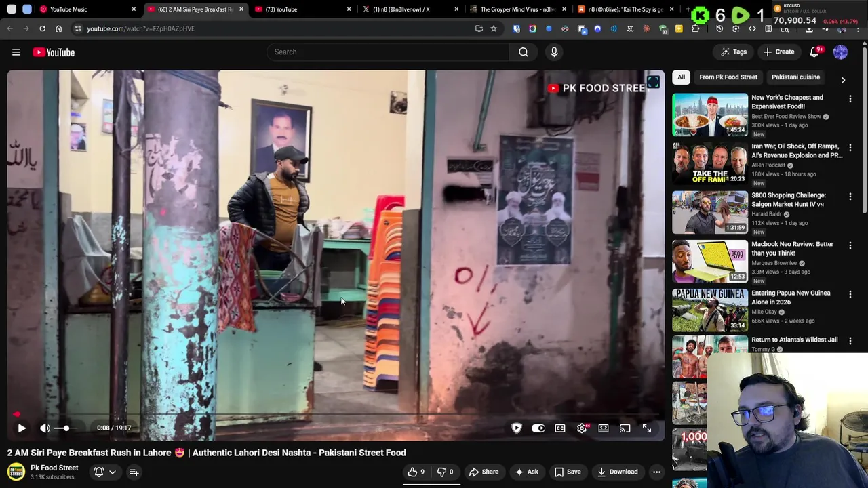Click the YouTube search input field
Image resolution: width=868 pixels, height=488 pixels.
(388, 52)
